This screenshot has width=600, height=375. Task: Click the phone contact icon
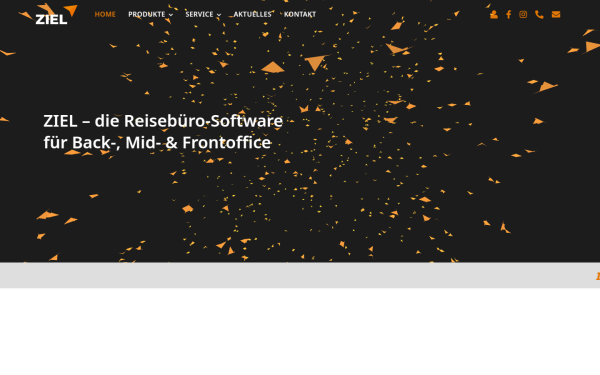click(539, 15)
